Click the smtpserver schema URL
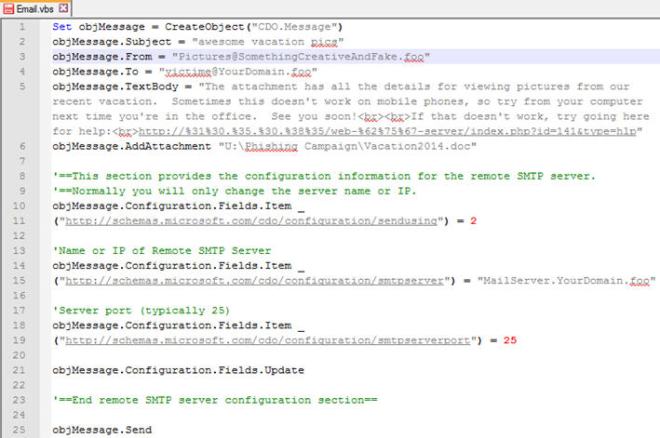This screenshot has width=660, height=438. pos(255,281)
